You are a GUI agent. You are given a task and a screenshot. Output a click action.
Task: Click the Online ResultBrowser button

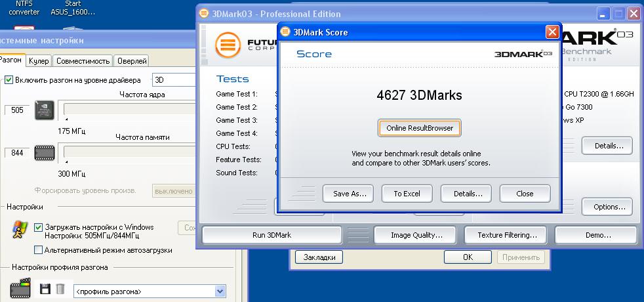point(419,128)
